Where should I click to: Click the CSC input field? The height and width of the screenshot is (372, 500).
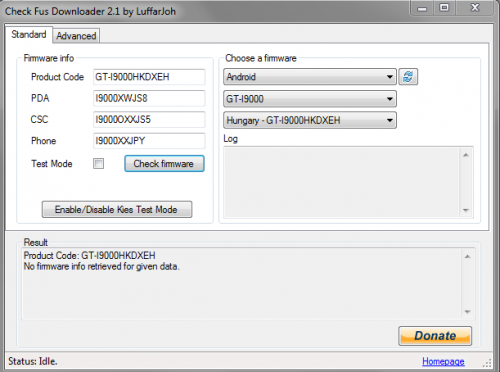(149, 119)
